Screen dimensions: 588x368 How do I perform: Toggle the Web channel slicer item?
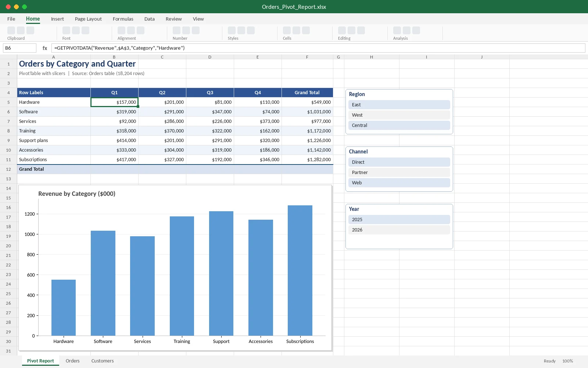pos(399,183)
